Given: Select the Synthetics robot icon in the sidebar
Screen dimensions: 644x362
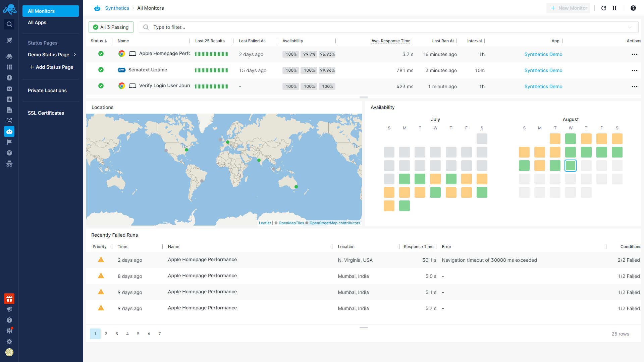Looking at the screenshot, I should point(9,131).
